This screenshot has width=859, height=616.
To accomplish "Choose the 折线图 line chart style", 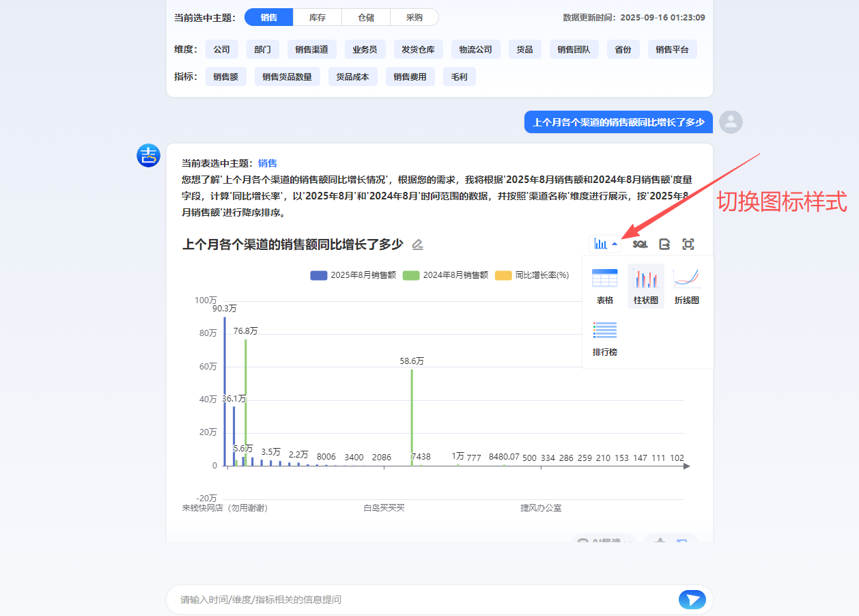I will click(686, 285).
